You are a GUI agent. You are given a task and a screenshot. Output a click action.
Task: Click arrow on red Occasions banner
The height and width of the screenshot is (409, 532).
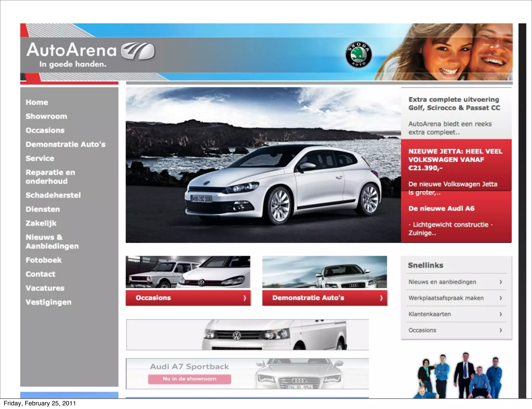click(244, 298)
